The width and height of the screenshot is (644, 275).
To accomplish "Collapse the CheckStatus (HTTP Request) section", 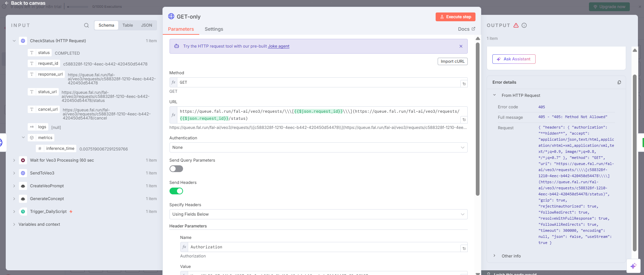I will [x=14, y=41].
